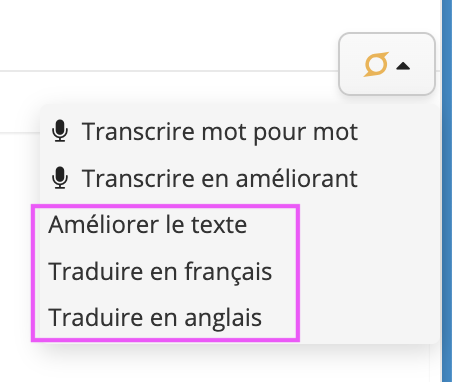Screen dimensions: 452x382
Task: Click the up-pointing triangle next to orange icon
Action: [x=403, y=66]
